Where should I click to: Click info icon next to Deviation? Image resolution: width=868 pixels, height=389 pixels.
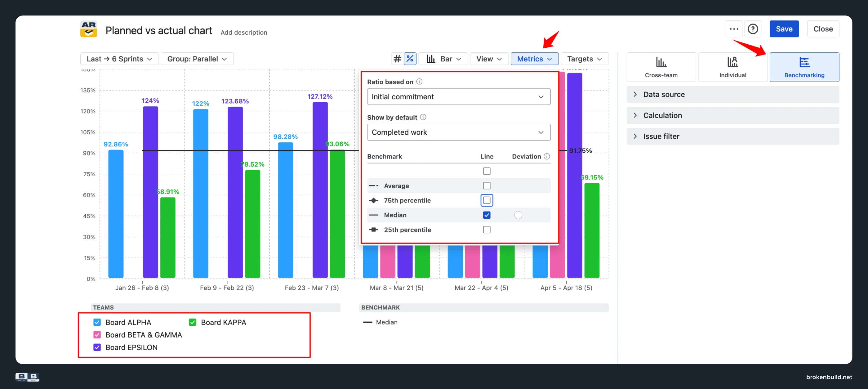coord(547,156)
